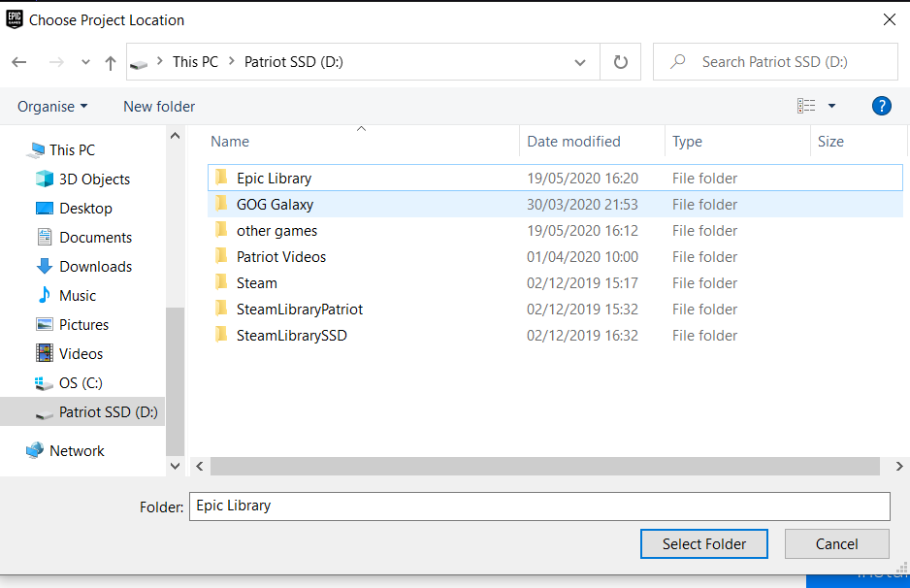This screenshot has width=910, height=588.
Task: Refresh the current folder view
Action: [x=620, y=61]
